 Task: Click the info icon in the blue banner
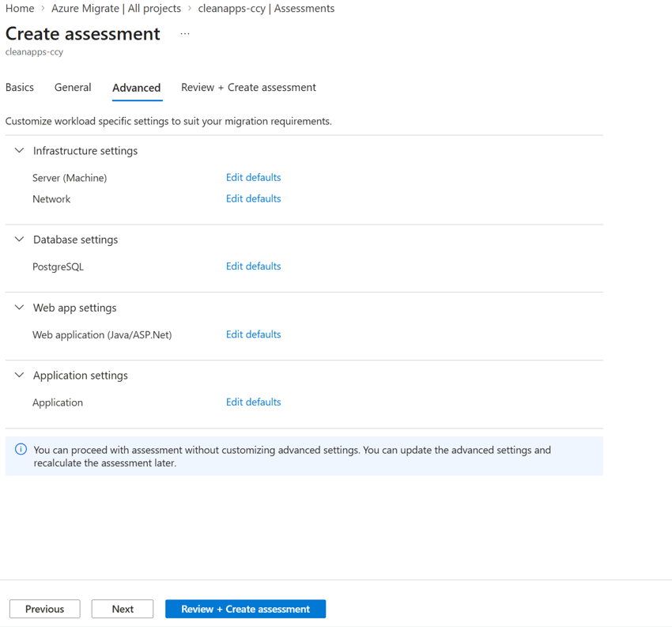[x=21, y=449]
